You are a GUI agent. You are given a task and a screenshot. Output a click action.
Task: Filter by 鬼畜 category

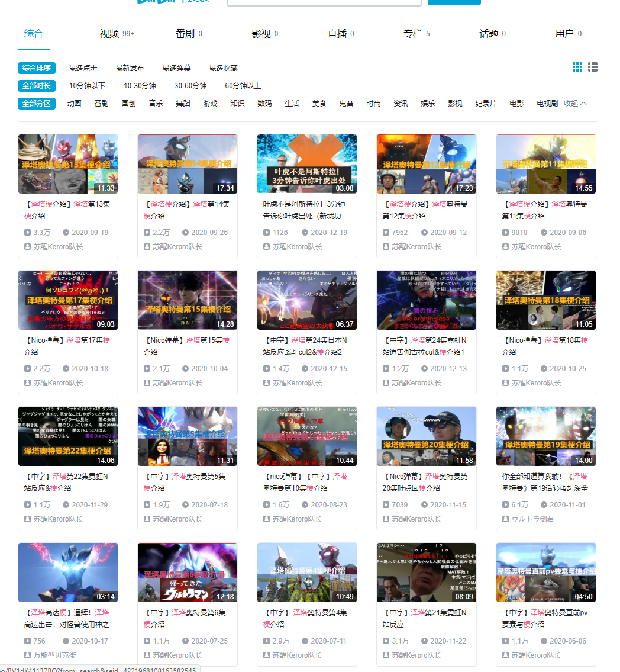(x=347, y=103)
